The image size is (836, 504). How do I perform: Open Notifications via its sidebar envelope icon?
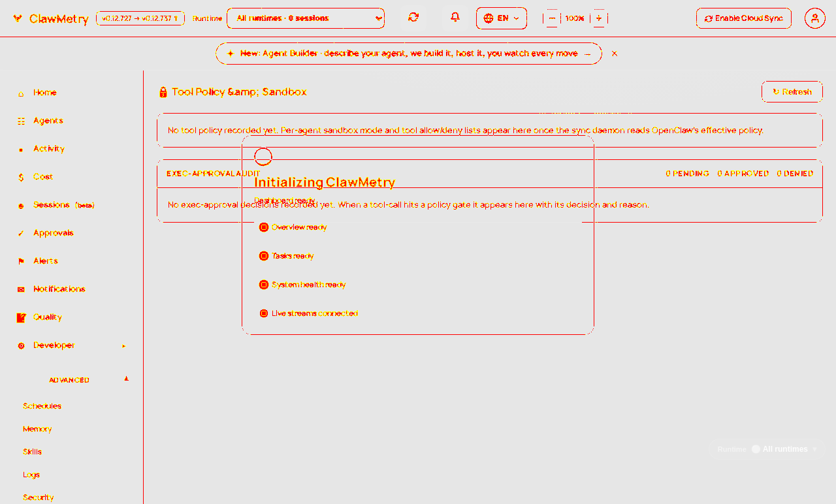pos(21,289)
